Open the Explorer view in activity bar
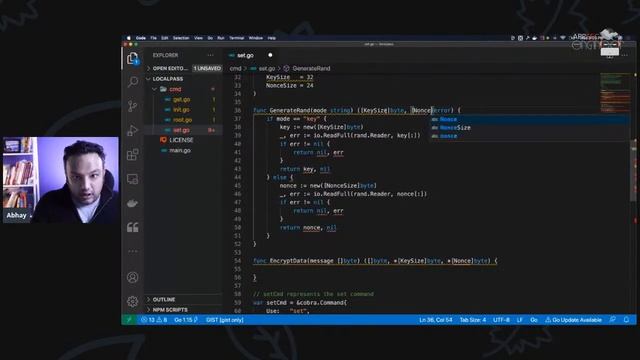Viewport: 640px width, 360px height. tap(133, 59)
